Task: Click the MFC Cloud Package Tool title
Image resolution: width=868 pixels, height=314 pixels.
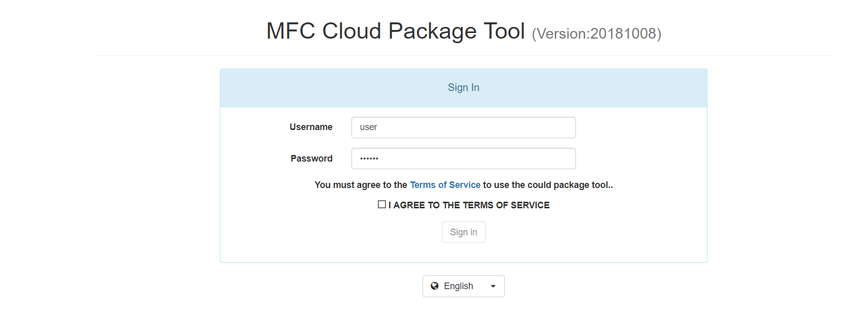Action: pyautogui.click(x=396, y=31)
